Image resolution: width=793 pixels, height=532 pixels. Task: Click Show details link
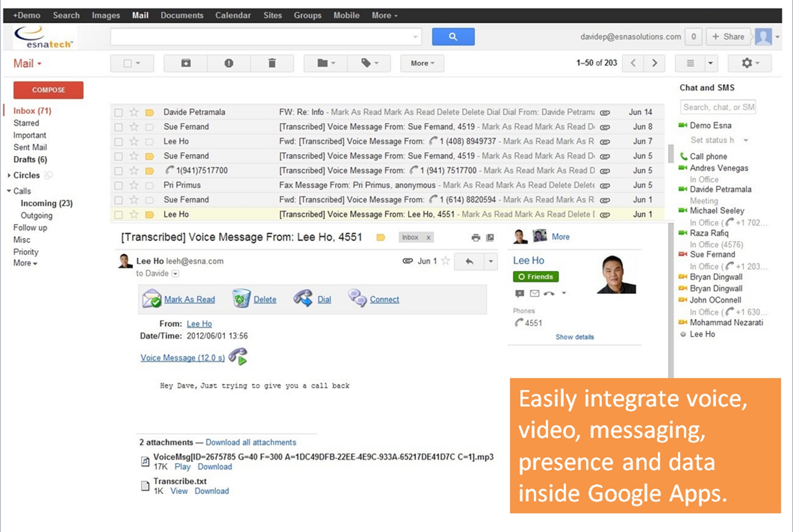pyautogui.click(x=575, y=337)
